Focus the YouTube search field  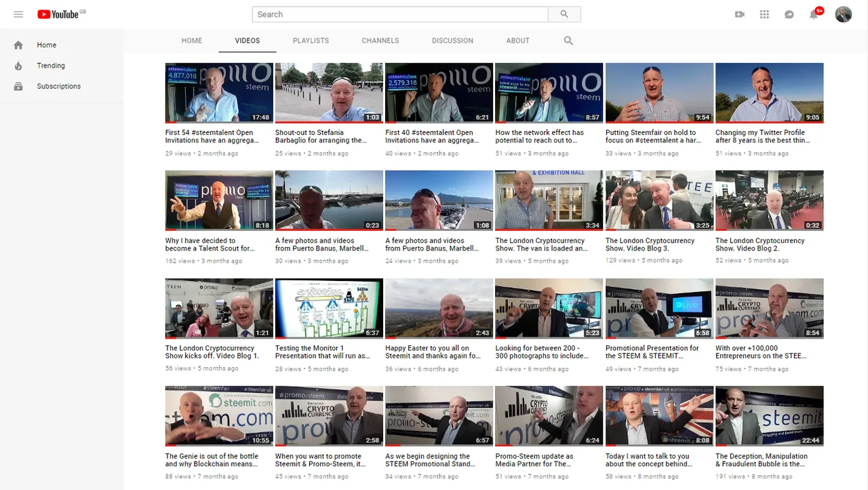(400, 14)
